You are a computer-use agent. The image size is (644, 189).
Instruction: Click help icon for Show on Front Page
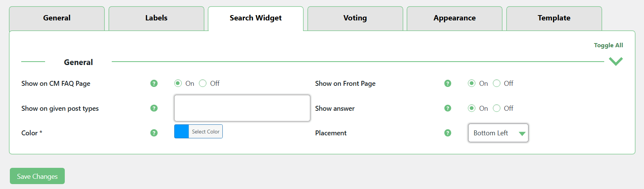point(448,84)
